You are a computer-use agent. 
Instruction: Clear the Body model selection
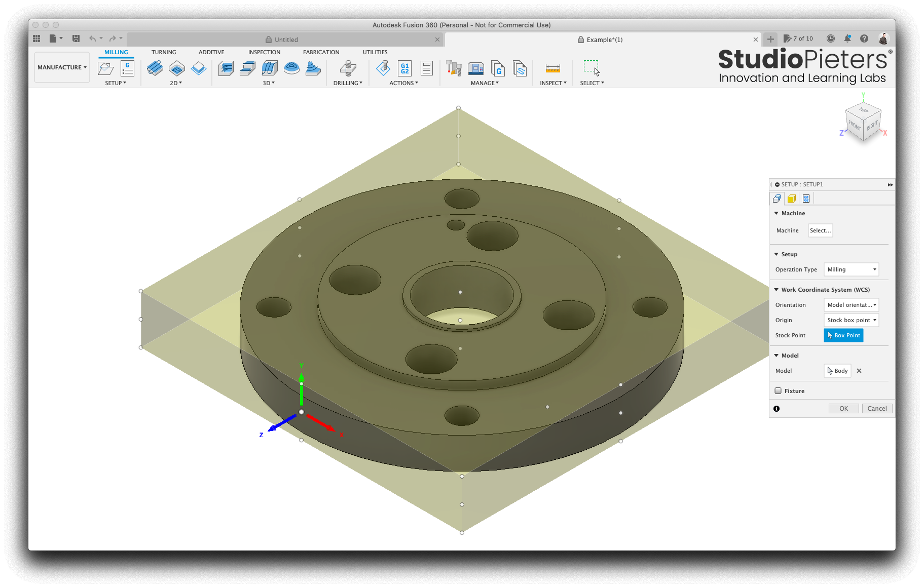pyautogui.click(x=859, y=371)
